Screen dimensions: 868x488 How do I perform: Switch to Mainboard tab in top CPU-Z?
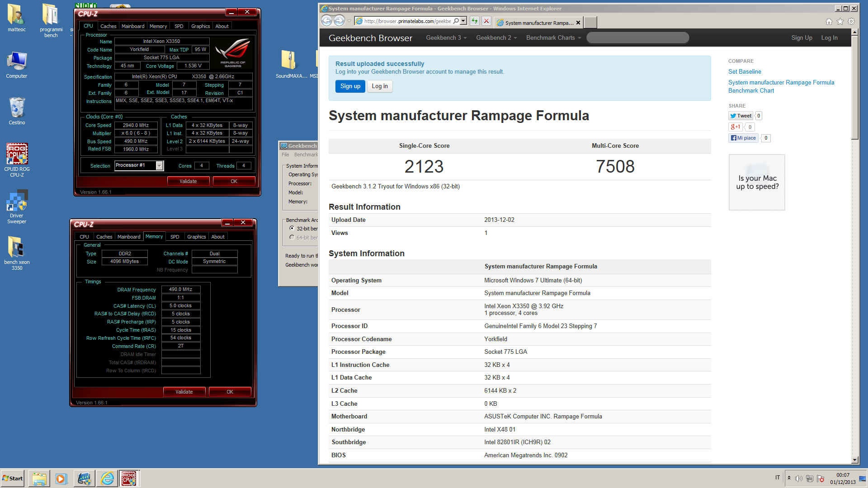tap(133, 26)
